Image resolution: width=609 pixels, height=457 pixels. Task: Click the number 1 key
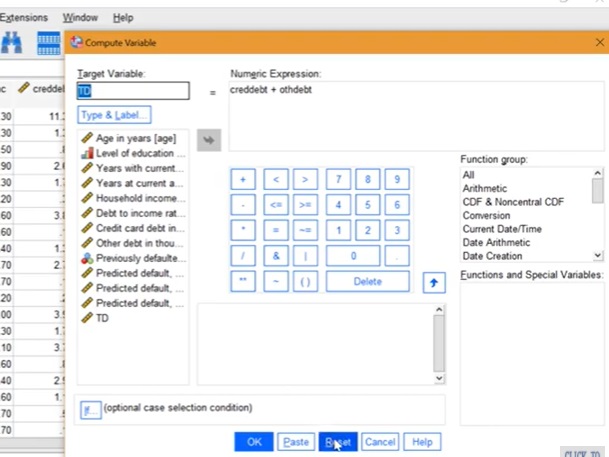(338, 230)
